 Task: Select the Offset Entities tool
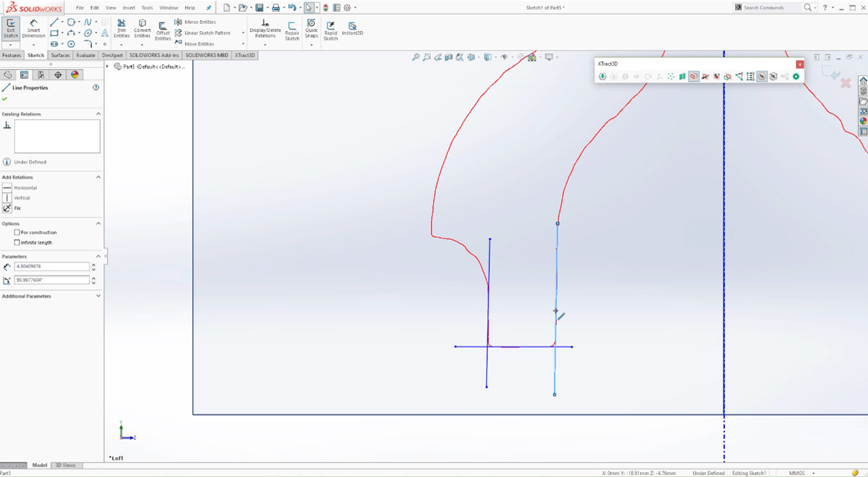163,29
